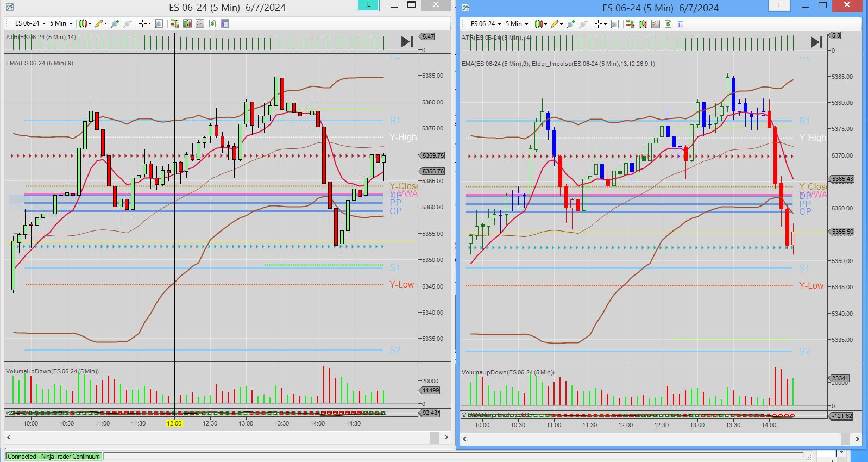Click white L link button in right chart

[x=780, y=5]
